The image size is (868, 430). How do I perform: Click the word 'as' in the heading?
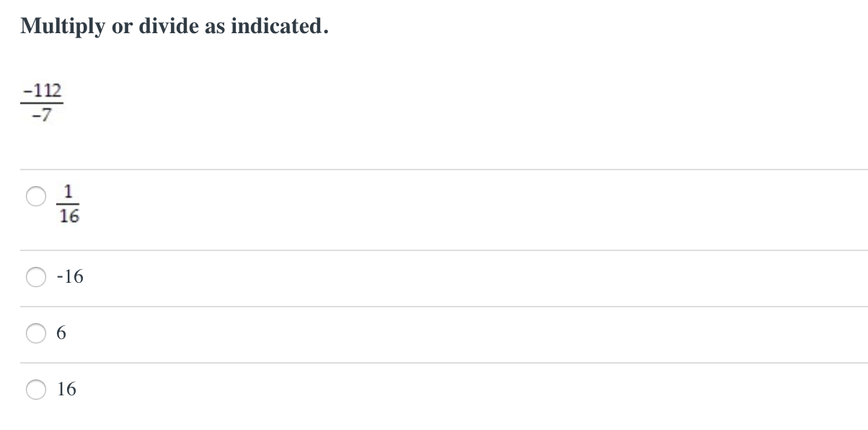point(215,27)
